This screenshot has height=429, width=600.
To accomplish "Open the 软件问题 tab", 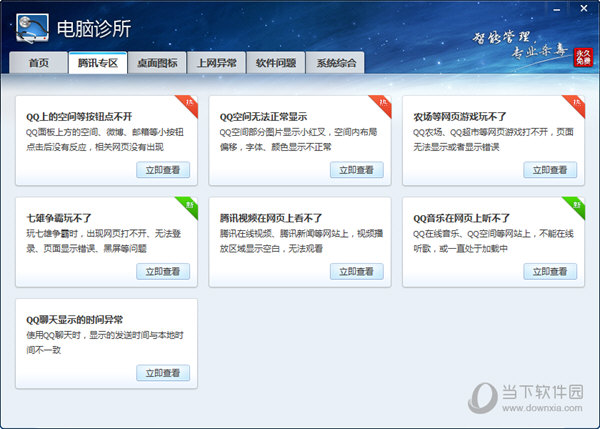I will tap(276, 63).
